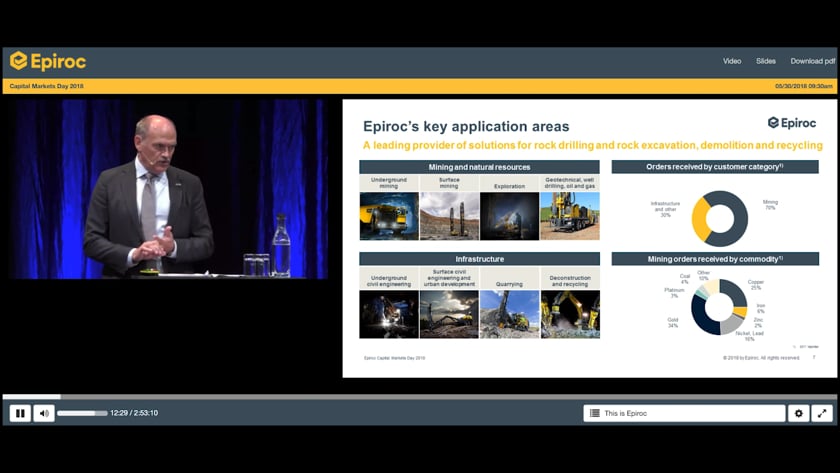Click the Surface civil engineering photo
Screen dimensions: 840x473
pos(449,314)
